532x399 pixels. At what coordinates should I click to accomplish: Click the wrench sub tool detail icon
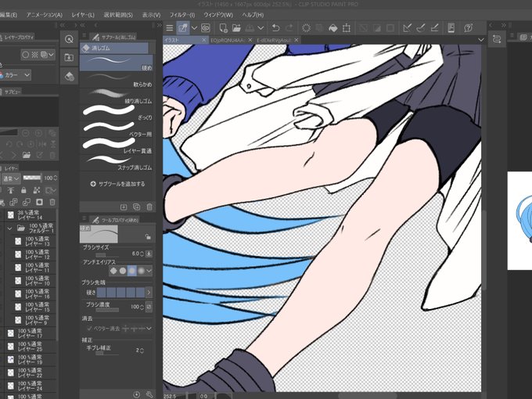point(149,394)
